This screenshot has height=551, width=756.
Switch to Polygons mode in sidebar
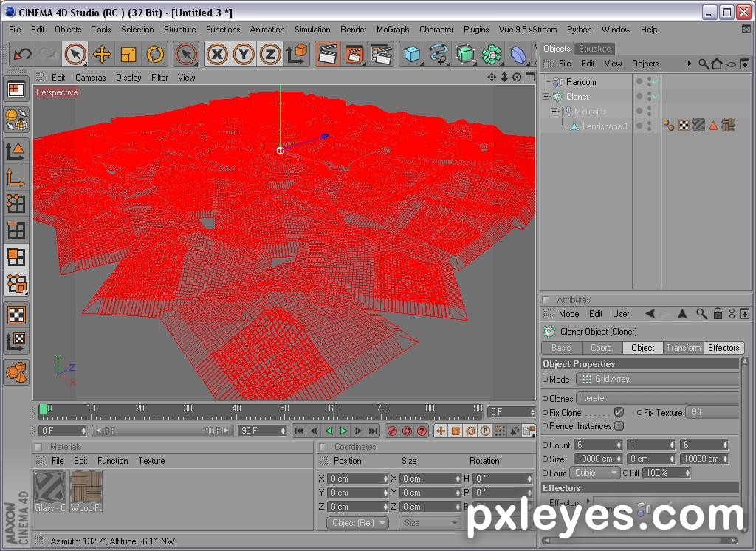16,257
